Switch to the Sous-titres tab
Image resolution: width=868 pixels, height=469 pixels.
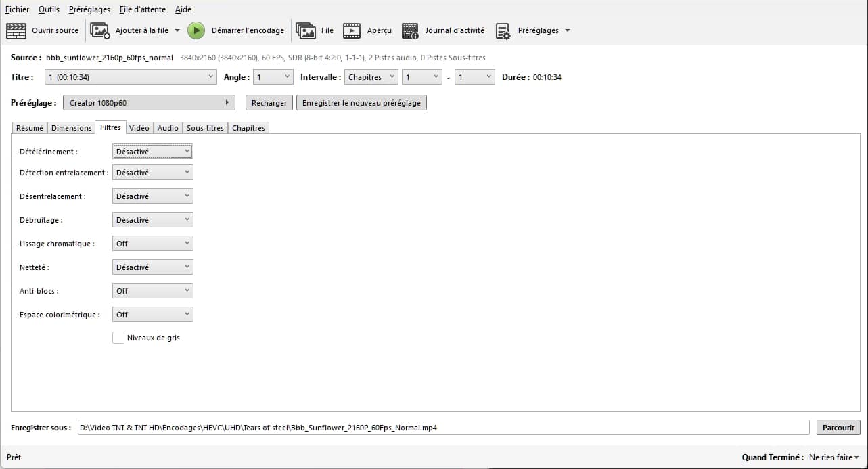tap(205, 128)
